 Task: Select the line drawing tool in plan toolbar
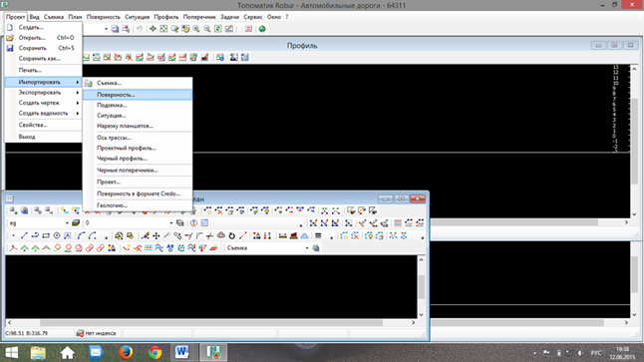(x=24, y=236)
